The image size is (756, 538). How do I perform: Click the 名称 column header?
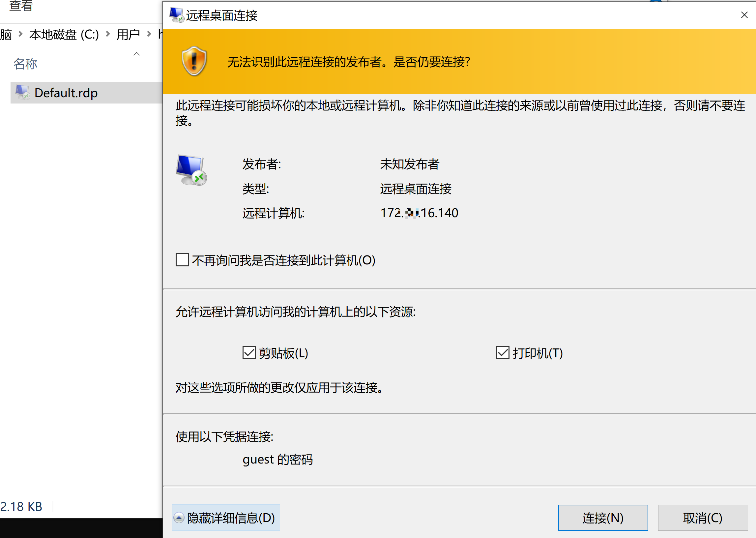(x=25, y=64)
